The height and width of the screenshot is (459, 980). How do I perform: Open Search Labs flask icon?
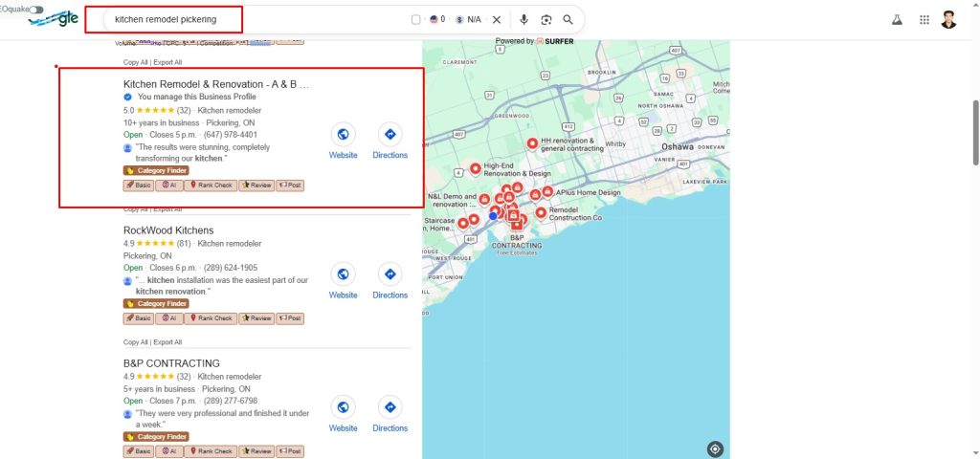coord(898,20)
